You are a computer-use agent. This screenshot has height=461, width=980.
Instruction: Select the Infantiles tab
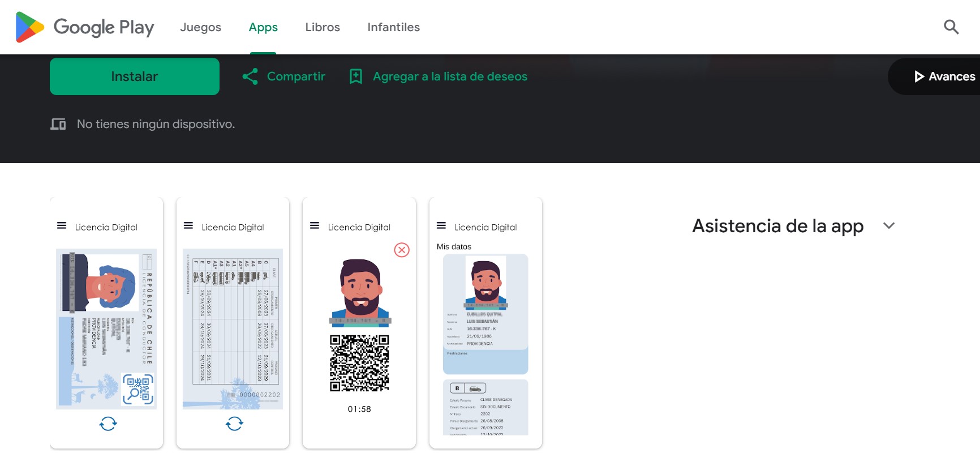pyautogui.click(x=393, y=27)
